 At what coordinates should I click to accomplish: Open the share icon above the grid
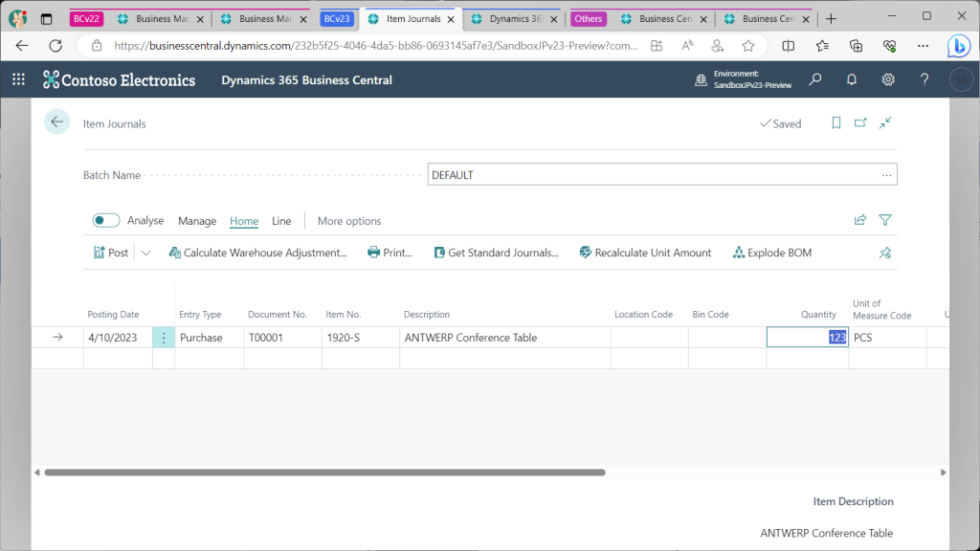[860, 220]
